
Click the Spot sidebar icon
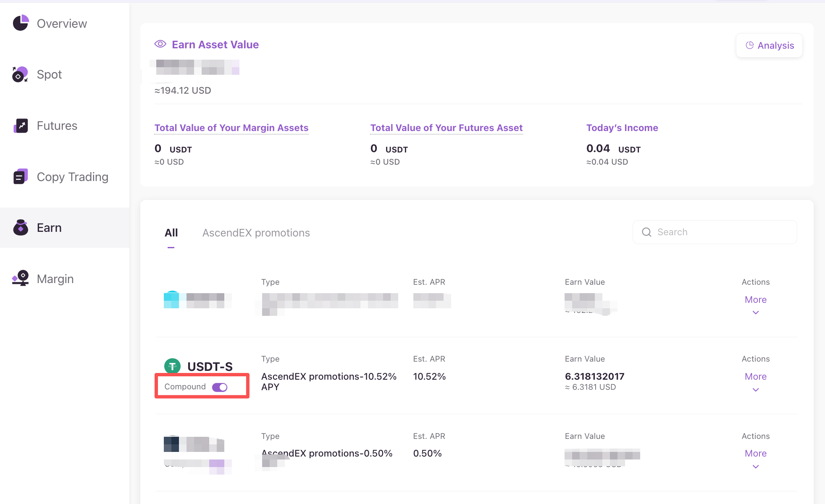[x=20, y=74]
